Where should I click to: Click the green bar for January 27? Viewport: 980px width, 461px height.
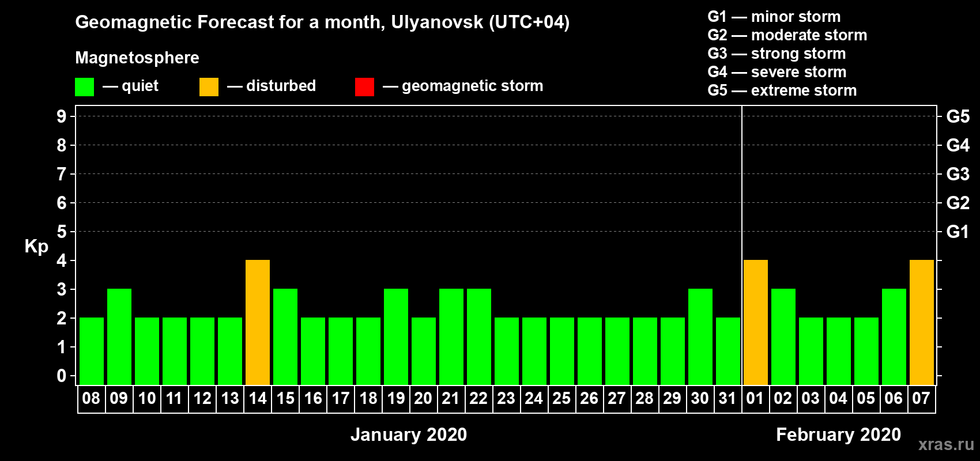(617, 351)
